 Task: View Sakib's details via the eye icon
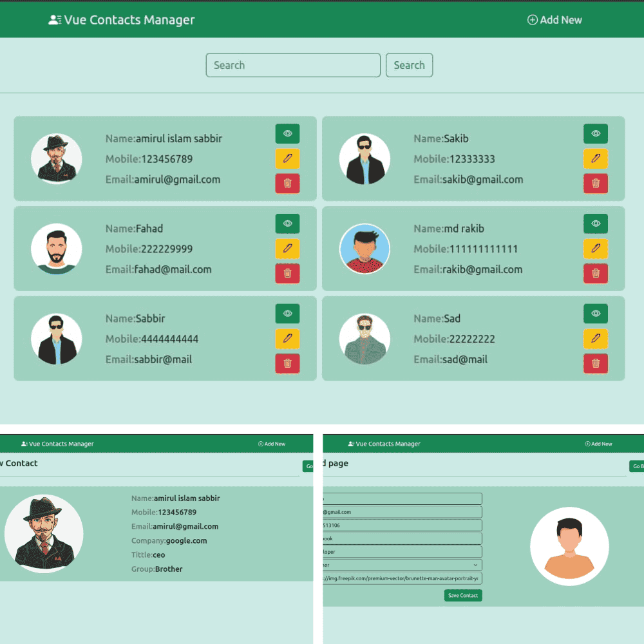coord(595,133)
